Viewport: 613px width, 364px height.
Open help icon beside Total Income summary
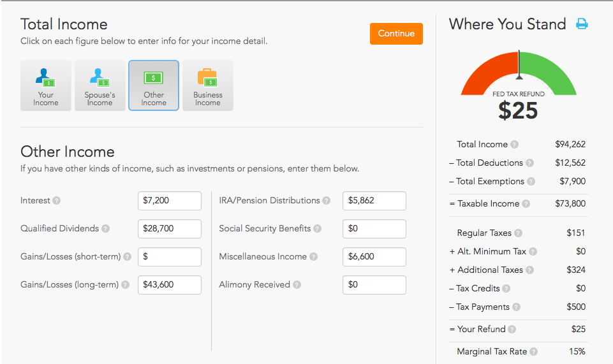[515, 145]
